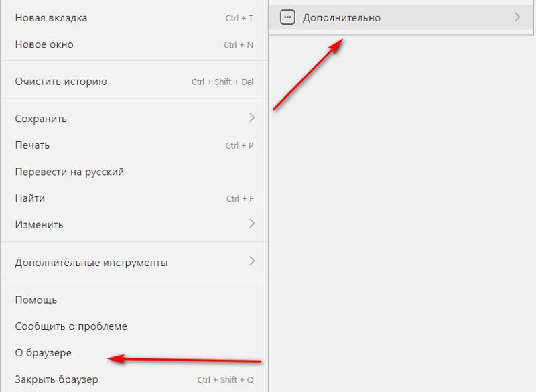
Task: Click the Дополнительно three-dots icon
Action: [287, 17]
